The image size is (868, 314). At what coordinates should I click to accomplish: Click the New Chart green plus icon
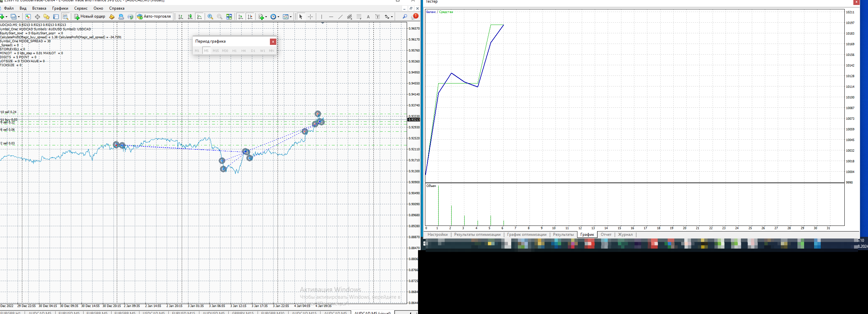pos(2,17)
